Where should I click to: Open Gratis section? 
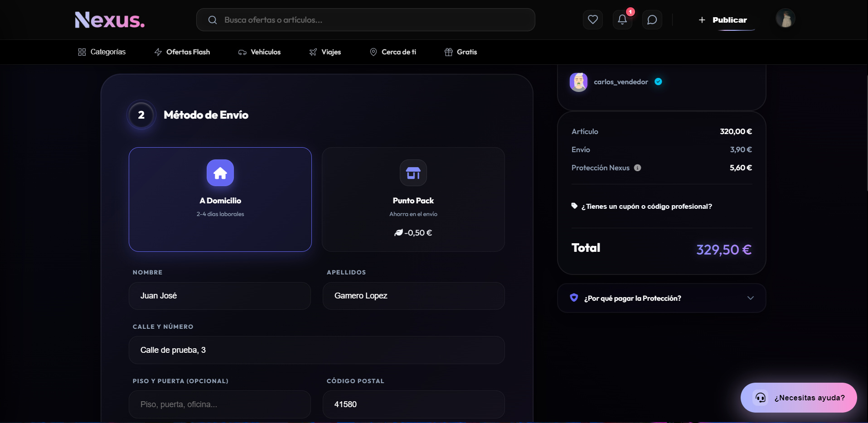(461, 52)
